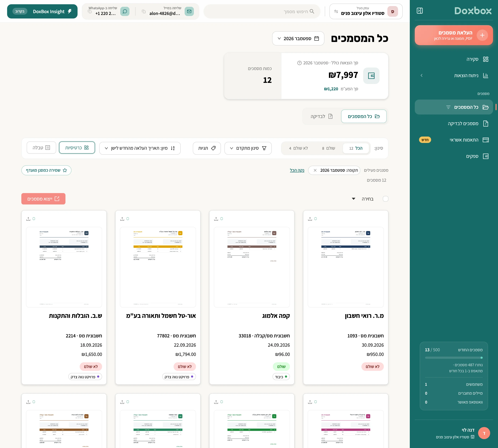Click upload icon on מ.ר. רואי חשבון card

pos(310,219)
